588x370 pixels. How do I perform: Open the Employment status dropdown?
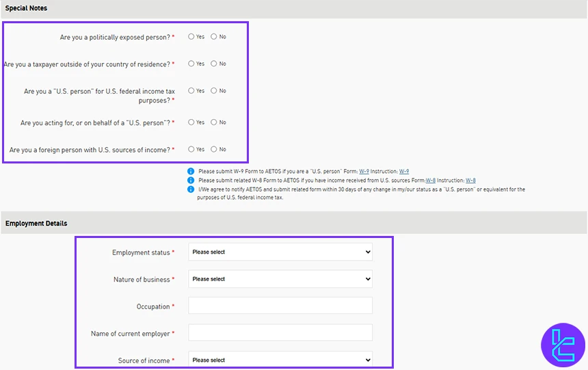280,252
